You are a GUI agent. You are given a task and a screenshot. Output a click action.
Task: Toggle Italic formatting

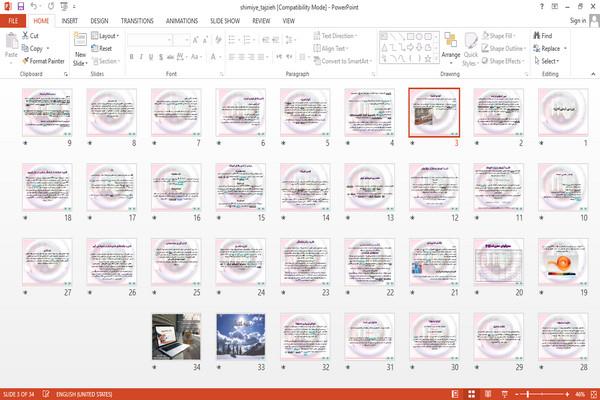(x=141, y=57)
